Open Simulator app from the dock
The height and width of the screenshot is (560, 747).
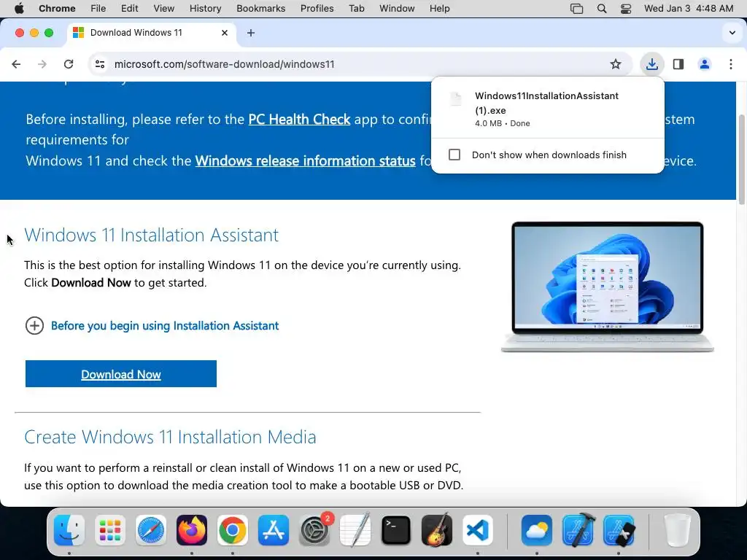point(619,530)
